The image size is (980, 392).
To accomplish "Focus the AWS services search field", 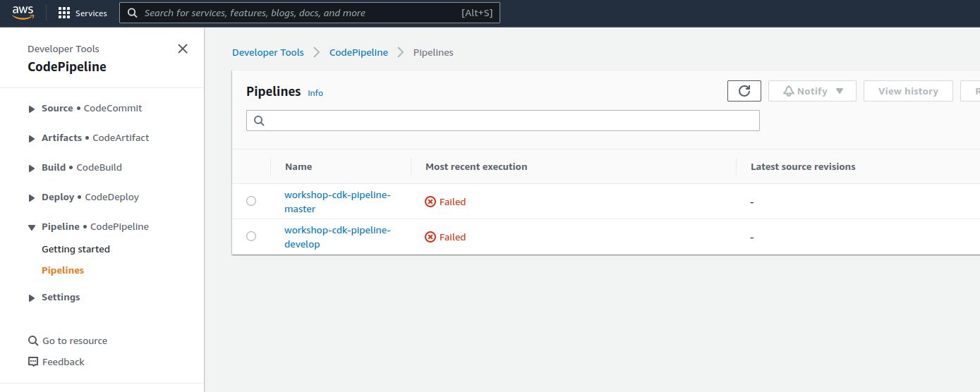I will click(x=310, y=13).
